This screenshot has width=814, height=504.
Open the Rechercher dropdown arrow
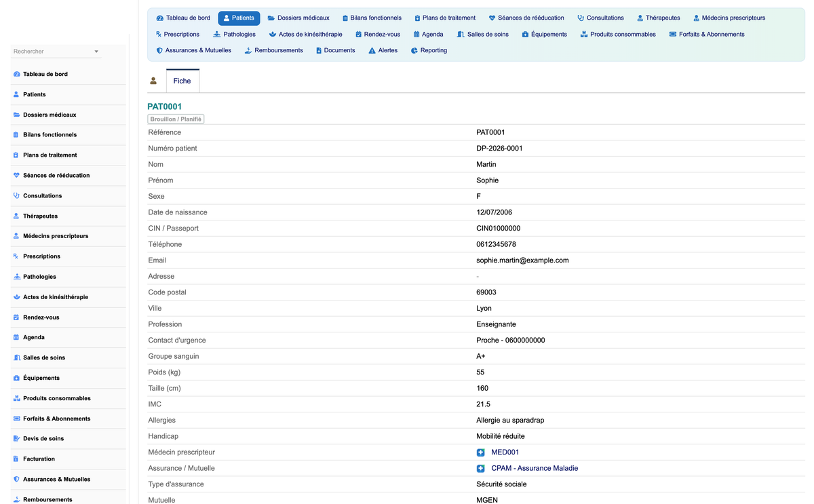(x=96, y=52)
